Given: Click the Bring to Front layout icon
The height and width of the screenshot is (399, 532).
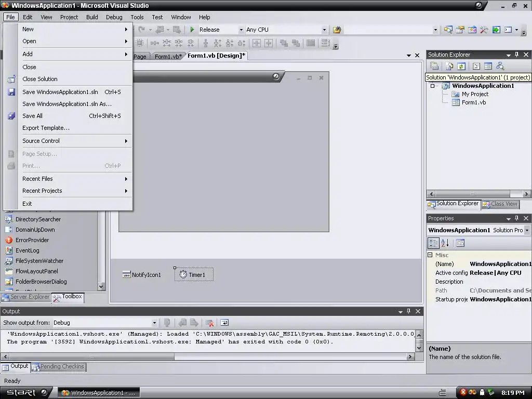Looking at the screenshot, I should click(x=284, y=43).
